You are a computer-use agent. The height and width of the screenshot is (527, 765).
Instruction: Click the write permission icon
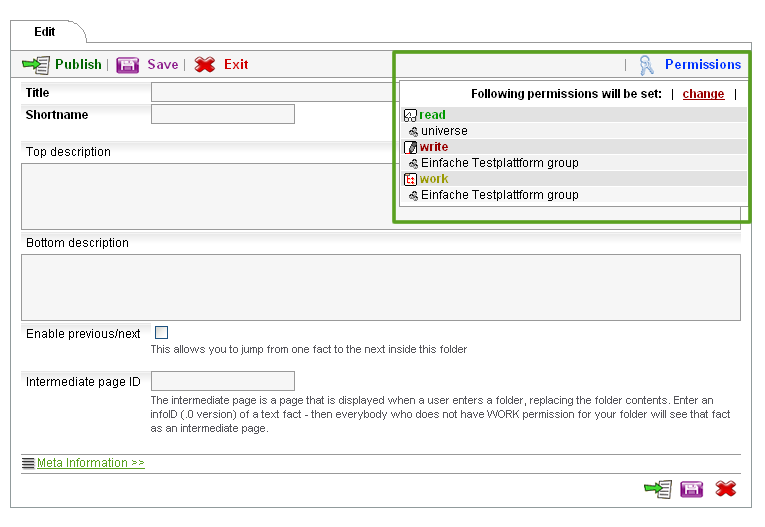click(410, 148)
